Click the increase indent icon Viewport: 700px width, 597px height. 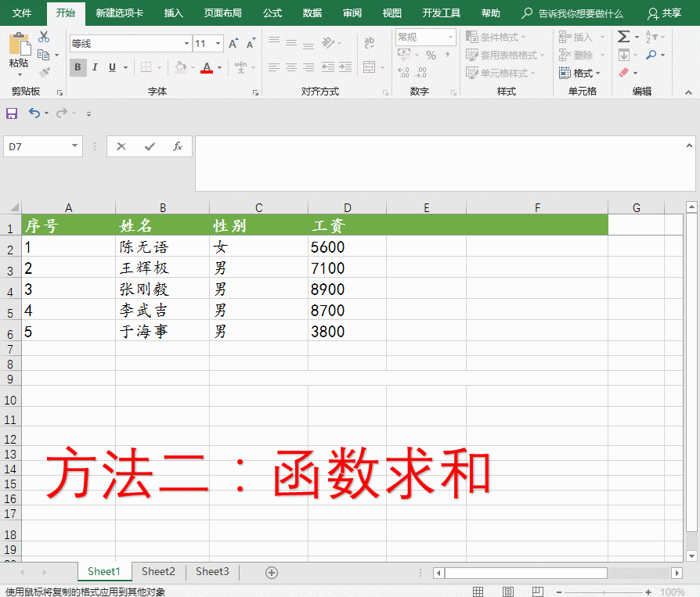pyautogui.click(x=345, y=67)
